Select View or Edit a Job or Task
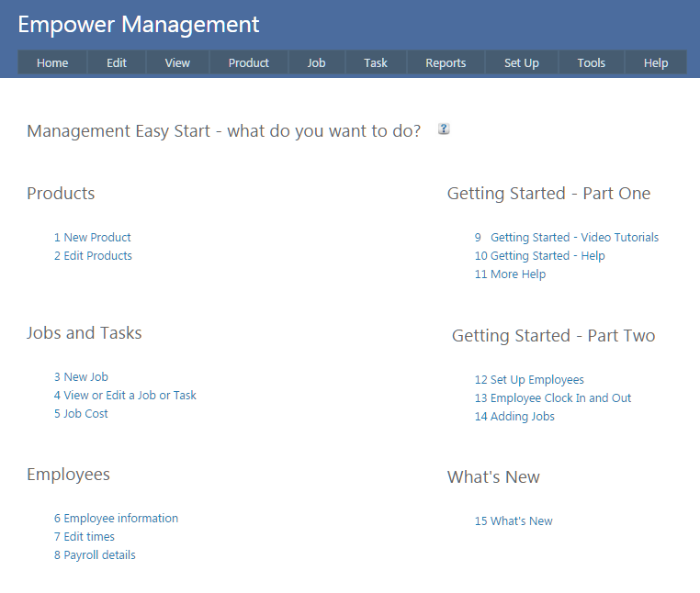Screen dimensions: 700x593 pyautogui.click(x=125, y=395)
